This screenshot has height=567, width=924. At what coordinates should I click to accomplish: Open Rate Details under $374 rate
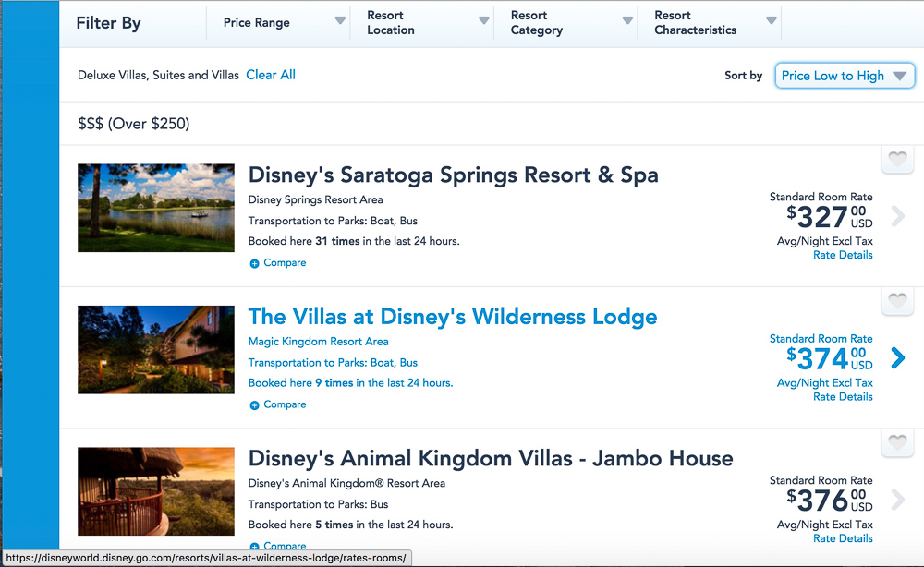click(843, 397)
